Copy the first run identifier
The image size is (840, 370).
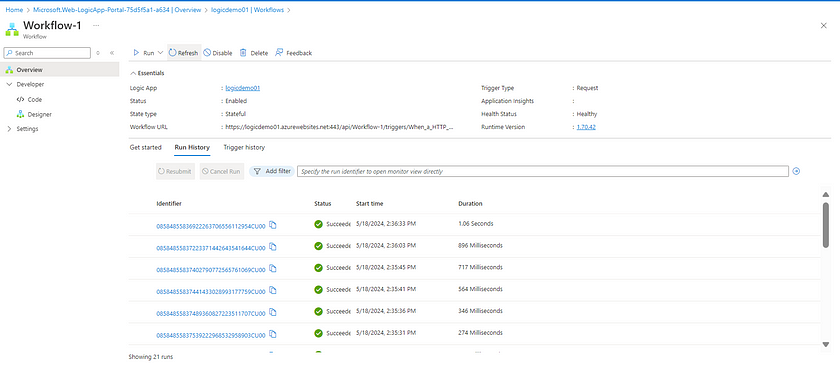pos(273,225)
